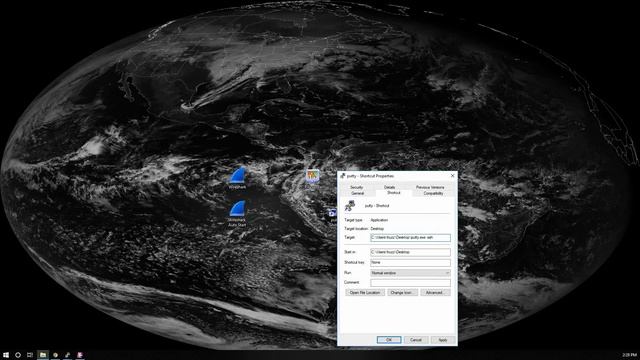Screen dimensions: 640x360
Task: Open the Windows Start menu
Action: 6,355
